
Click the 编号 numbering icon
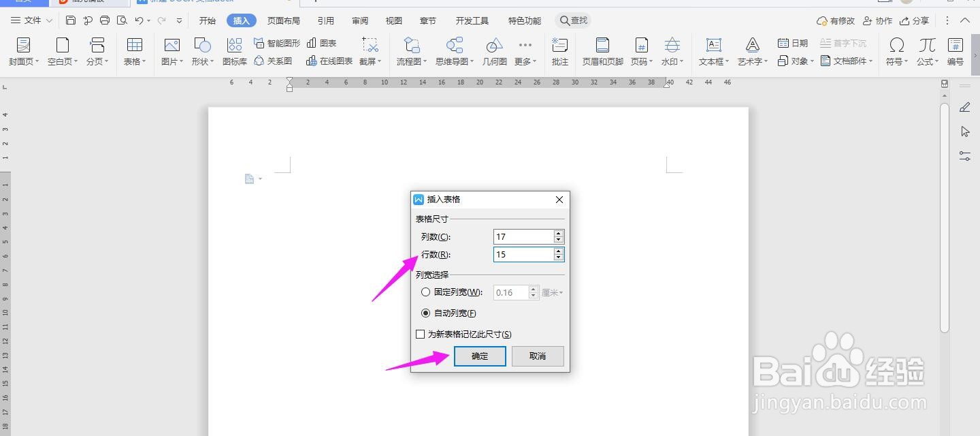[x=955, y=52]
